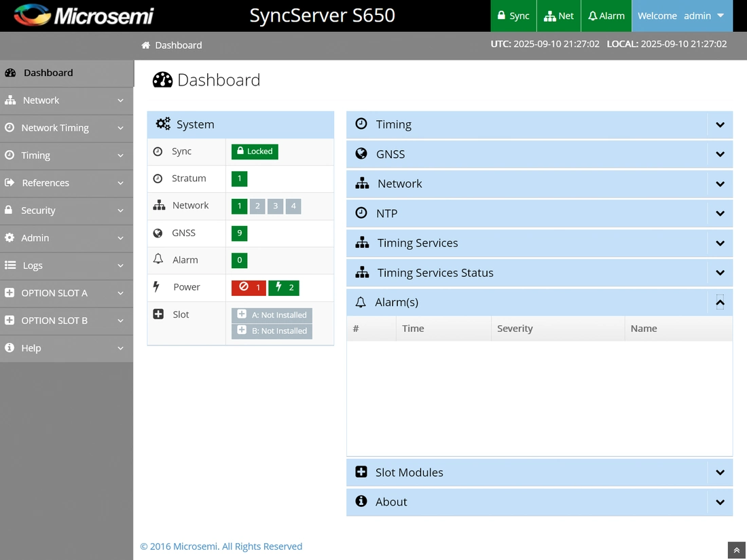Click the GNSS globe icon in System table
This screenshot has width=747, height=560.
[158, 233]
